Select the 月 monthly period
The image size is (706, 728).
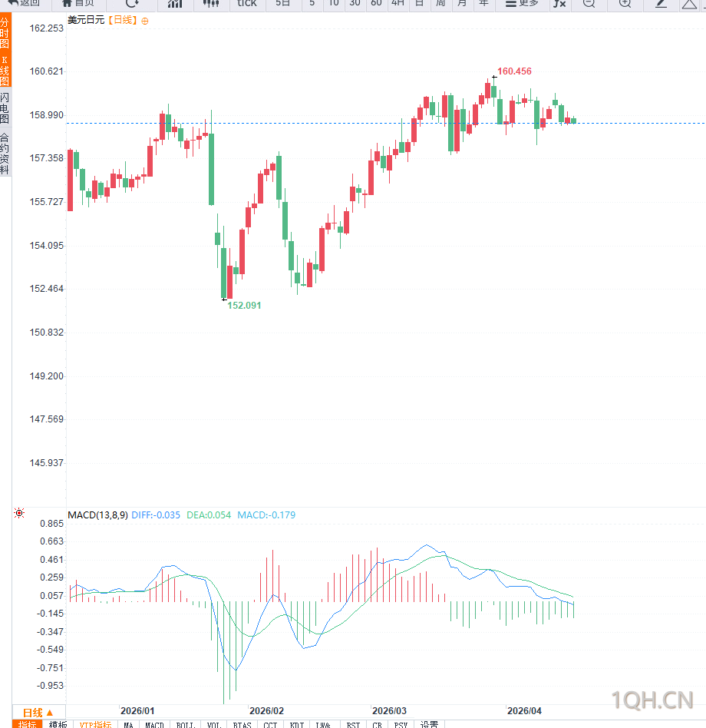(x=462, y=3)
